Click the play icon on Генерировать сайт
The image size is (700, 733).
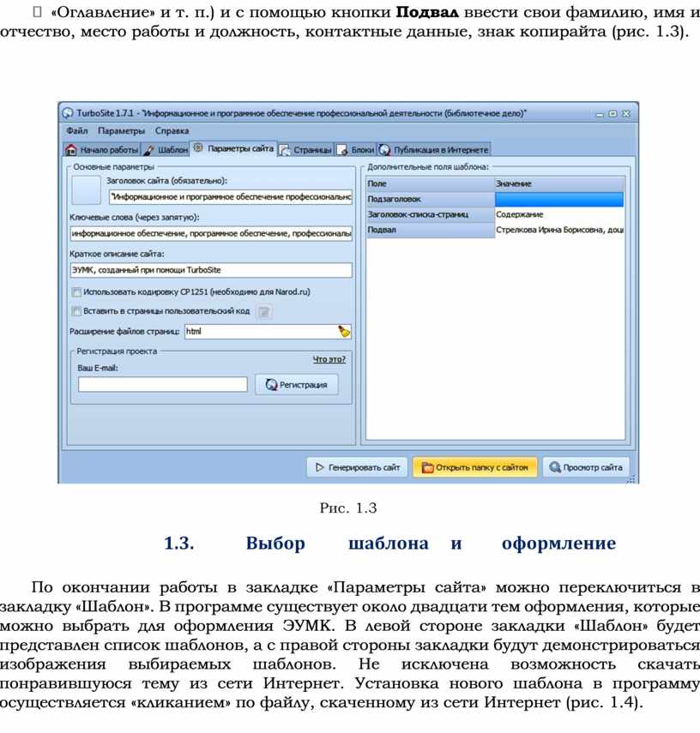tap(320, 467)
